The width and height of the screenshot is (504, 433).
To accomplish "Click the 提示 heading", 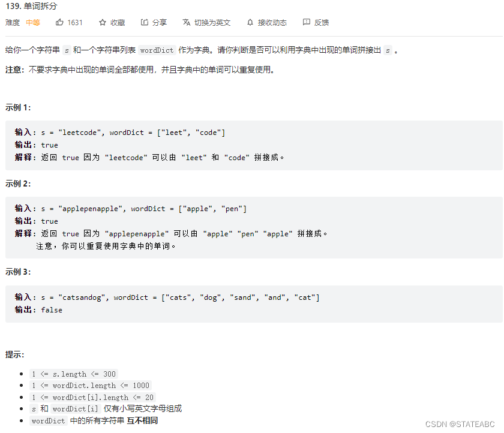I will 14,354.
